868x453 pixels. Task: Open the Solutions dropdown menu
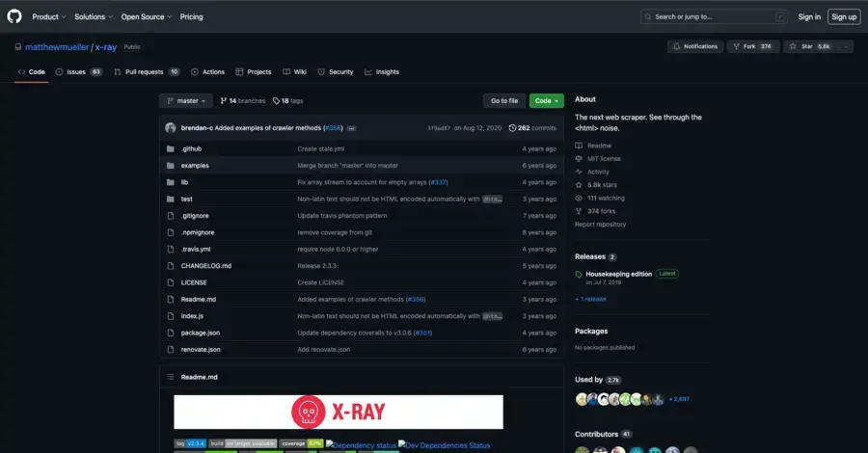(x=94, y=16)
